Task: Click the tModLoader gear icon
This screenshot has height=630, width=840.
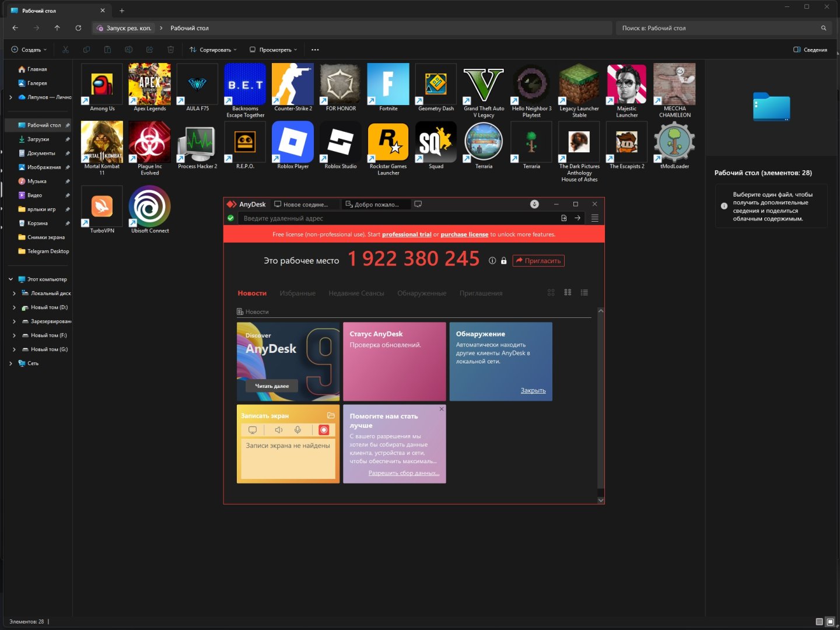Action: [x=674, y=142]
